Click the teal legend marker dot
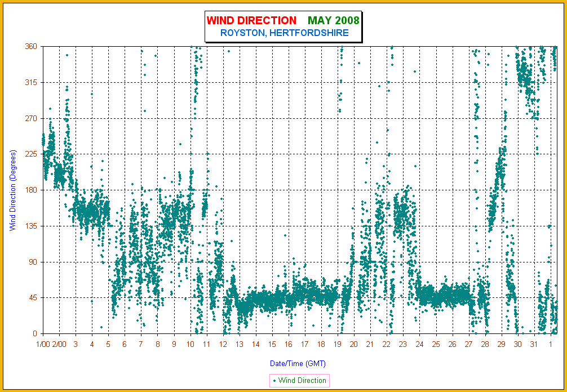567x392 pixels. pos(274,381)
